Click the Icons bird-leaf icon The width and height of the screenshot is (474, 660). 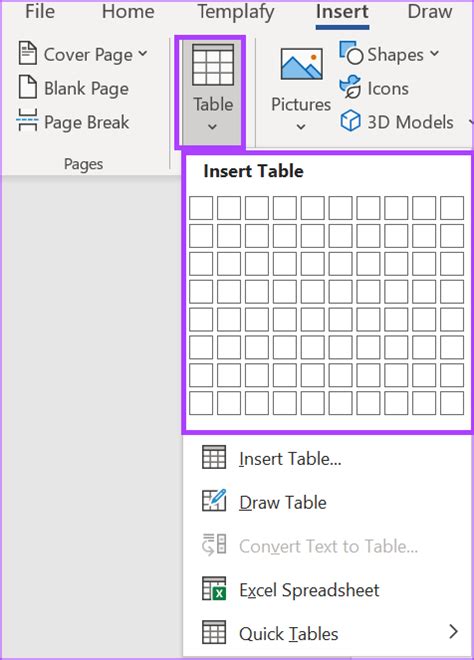pos(350,87)
